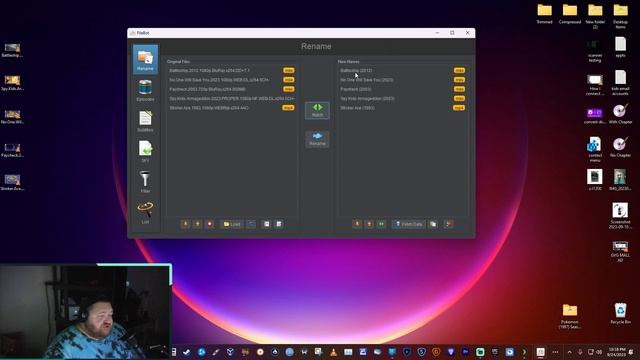Open taskbar clock and date
This screenshot has height=360, width=640.
(x=616, y=352)
